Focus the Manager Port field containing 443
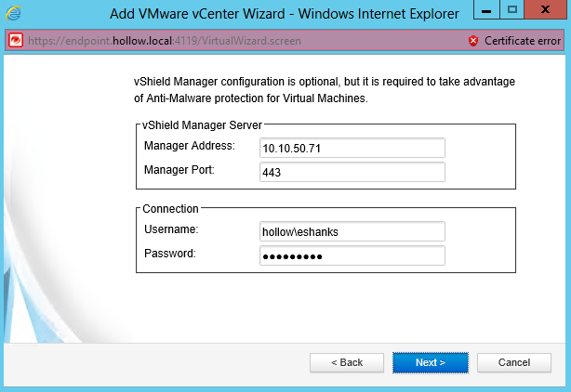The image size is (571, 392). tap(352, 172)
